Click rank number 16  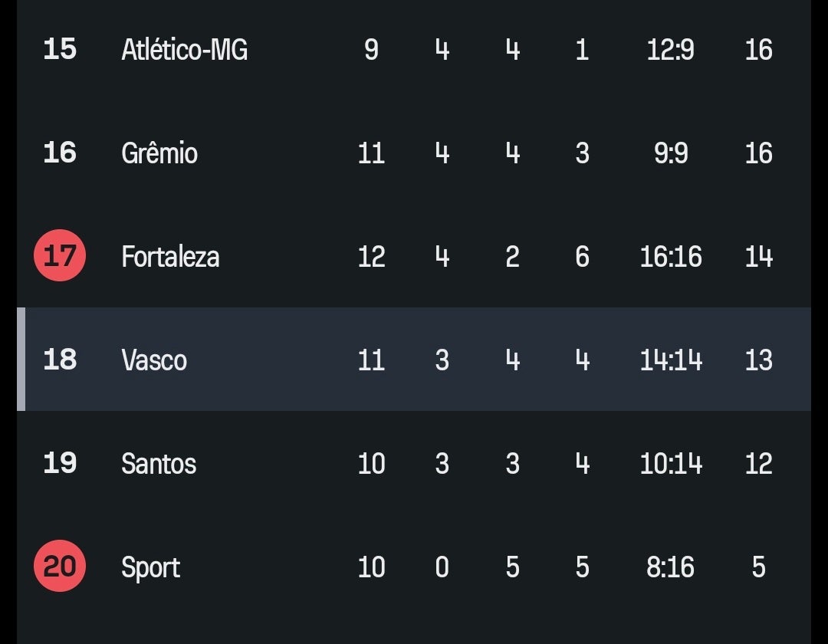tap(60, 153)
